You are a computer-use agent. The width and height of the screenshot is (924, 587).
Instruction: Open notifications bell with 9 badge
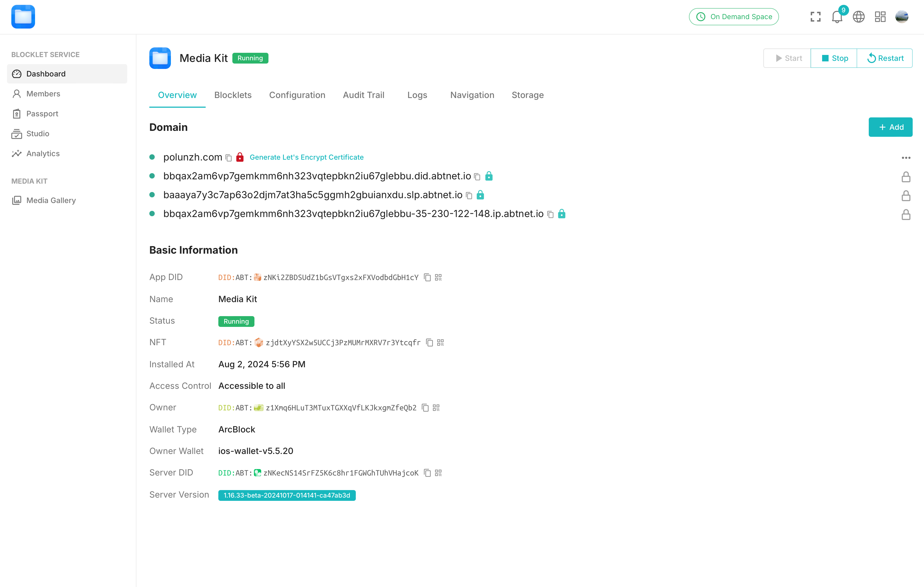coord(837,17)
